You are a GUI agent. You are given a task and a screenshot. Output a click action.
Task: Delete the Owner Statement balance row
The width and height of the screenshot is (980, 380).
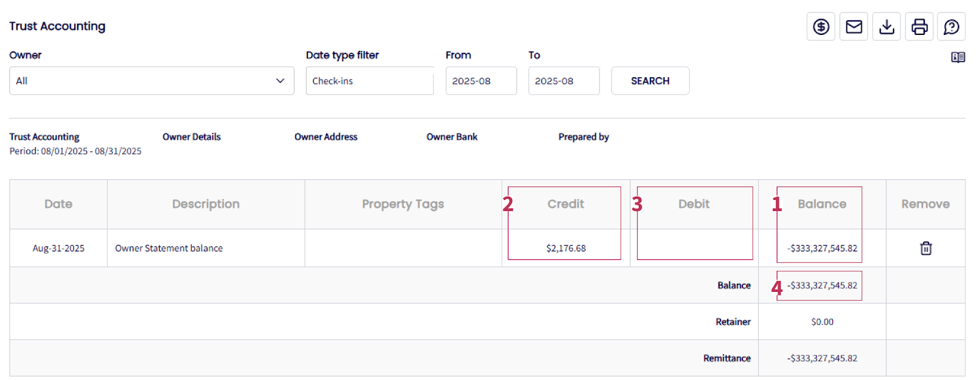pos(925,248)
